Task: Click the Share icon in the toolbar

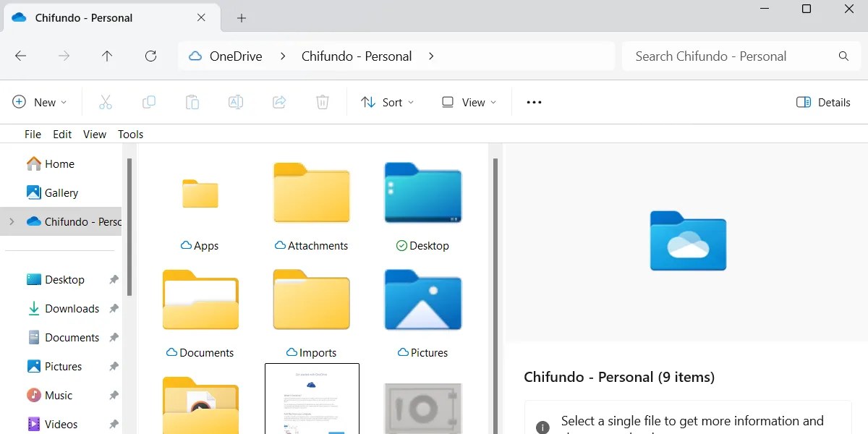Action: pos(279,102)
